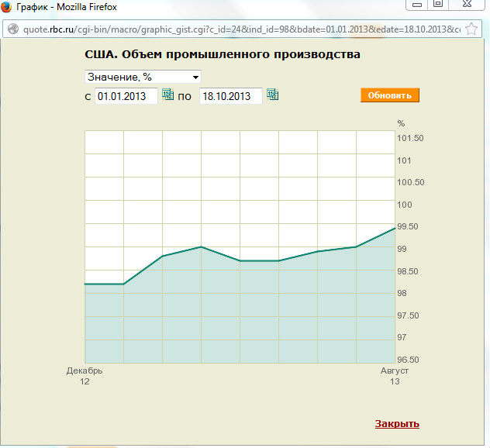Screen dimensions: 490x448
Task: Bookmark page with star icon
Action: pos(471,29)
